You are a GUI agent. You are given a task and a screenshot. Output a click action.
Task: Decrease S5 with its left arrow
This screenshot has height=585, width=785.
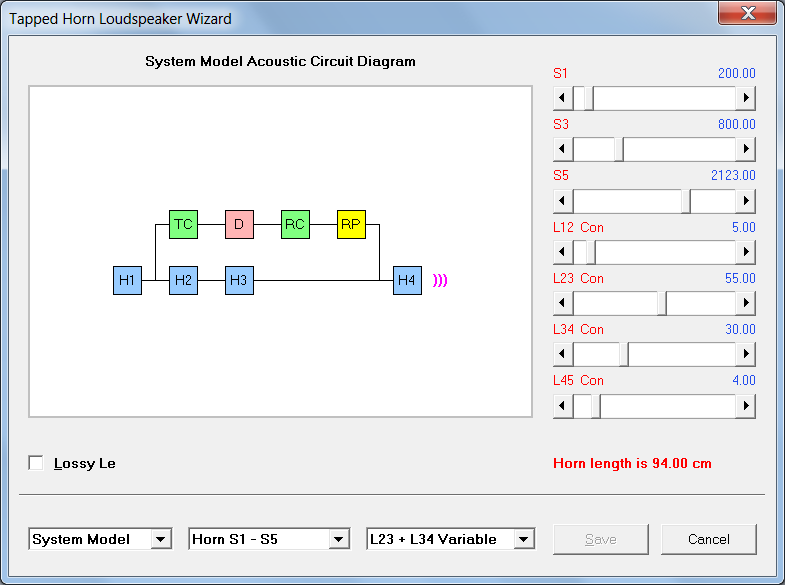[563, 201]
